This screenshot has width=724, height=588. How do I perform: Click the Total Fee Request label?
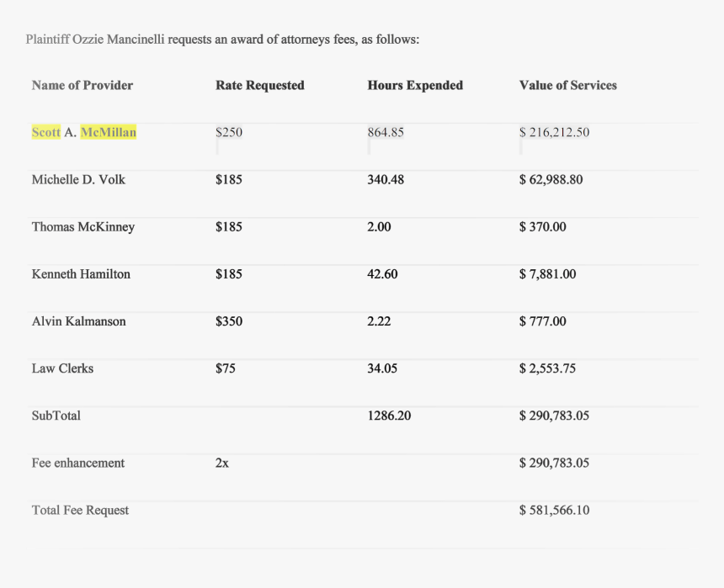click(80, 510)
